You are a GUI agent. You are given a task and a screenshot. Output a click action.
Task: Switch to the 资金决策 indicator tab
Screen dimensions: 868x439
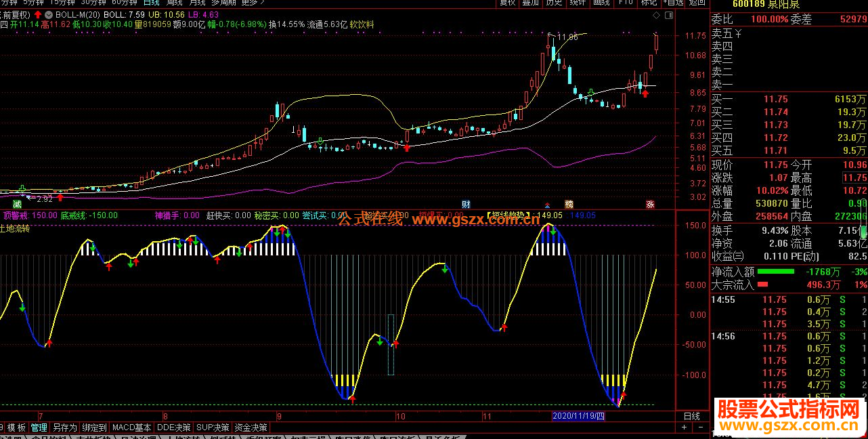(x=251, y=427)
